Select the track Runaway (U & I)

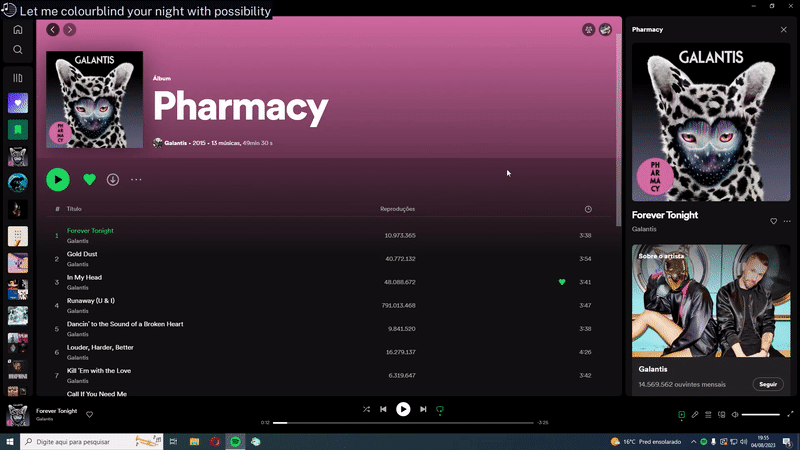click(x=91, y=301)
